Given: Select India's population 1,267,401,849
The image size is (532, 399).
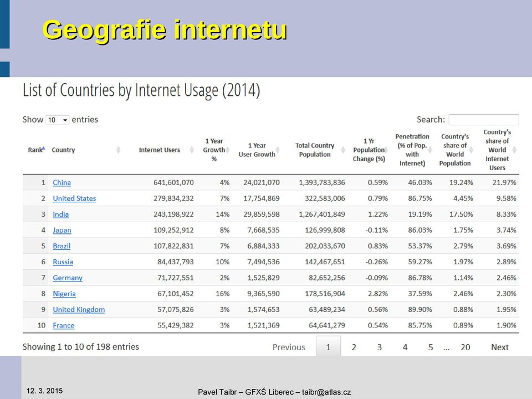Looking at the screenshot, I should point(322,214).
